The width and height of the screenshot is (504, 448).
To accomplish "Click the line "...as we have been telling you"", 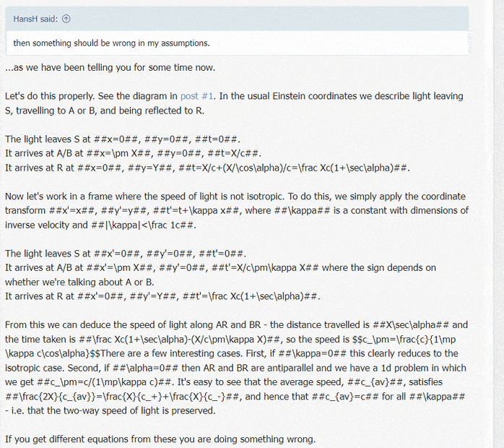I will [x=110, y=69].
